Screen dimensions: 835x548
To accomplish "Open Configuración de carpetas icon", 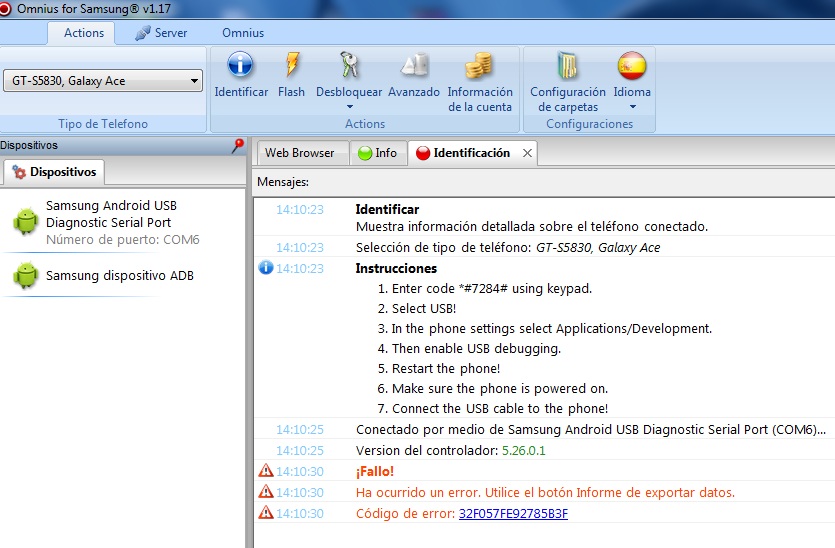I will pyautogui.click(x=567, y=65).
